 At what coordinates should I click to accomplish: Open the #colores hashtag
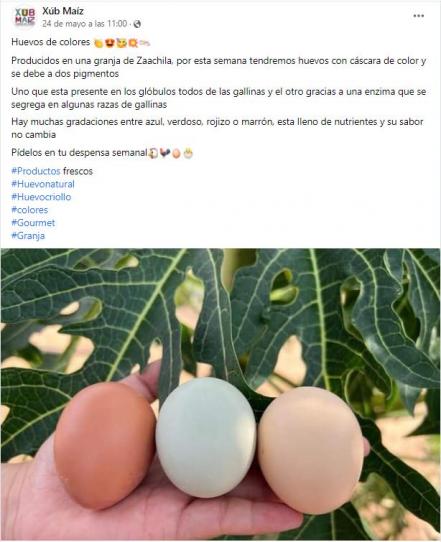[30, 210]
